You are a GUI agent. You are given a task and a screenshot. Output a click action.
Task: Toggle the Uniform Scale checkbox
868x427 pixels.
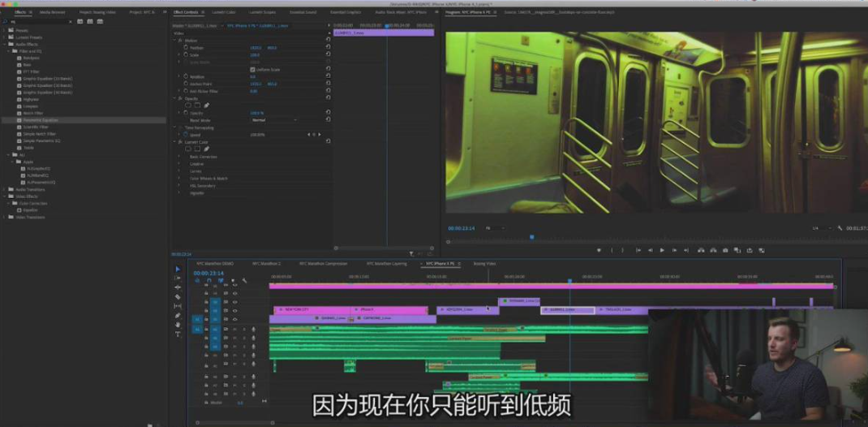tap(252, 70)
